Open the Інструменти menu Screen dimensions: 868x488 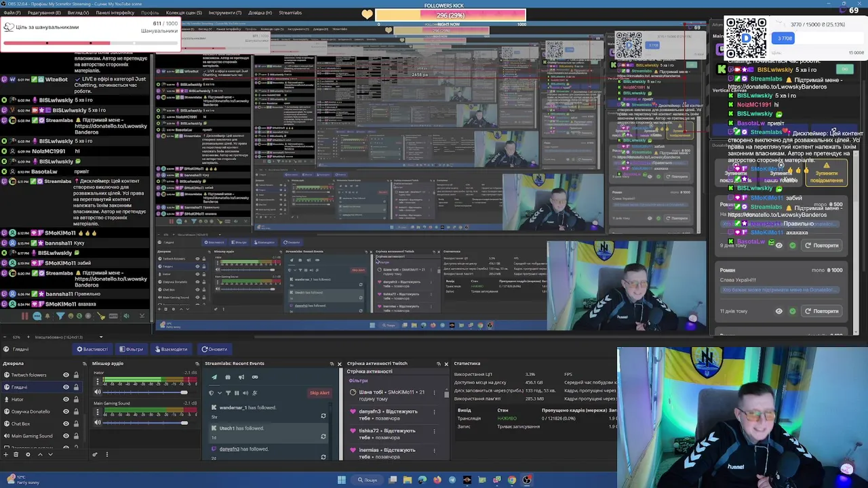[x=224, y=13]
